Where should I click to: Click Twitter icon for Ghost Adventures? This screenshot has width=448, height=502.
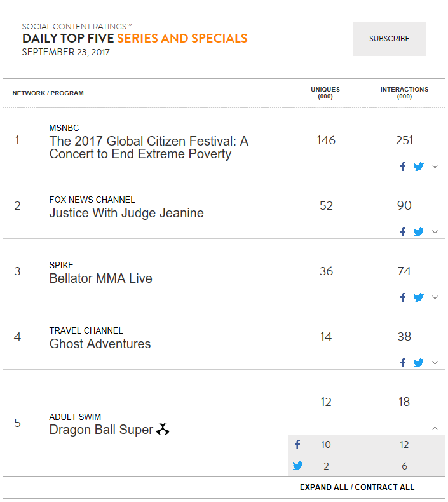tap(418, 363)
